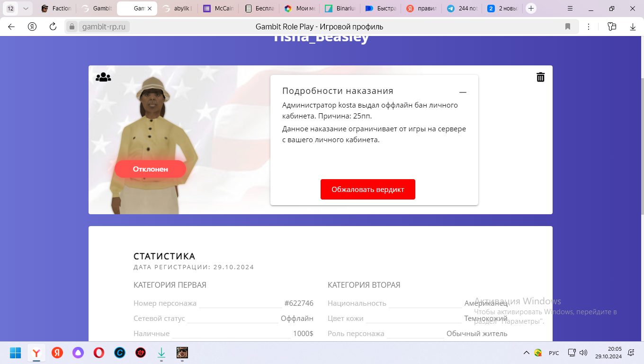This screenshot has height=364, width=644.
Task: Collapse the punishment details panel
Action: pos(463,92)
